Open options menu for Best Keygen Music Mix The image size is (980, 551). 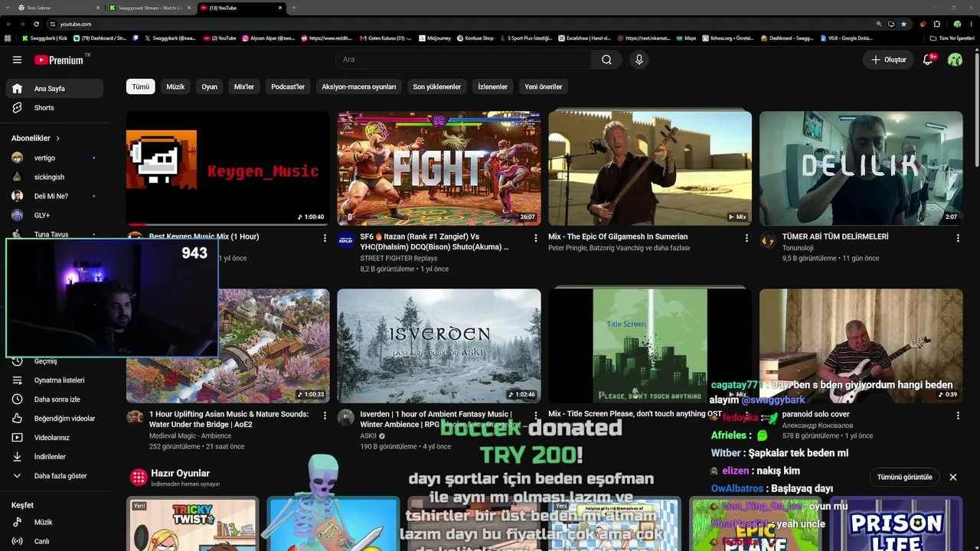pos(325,238)
